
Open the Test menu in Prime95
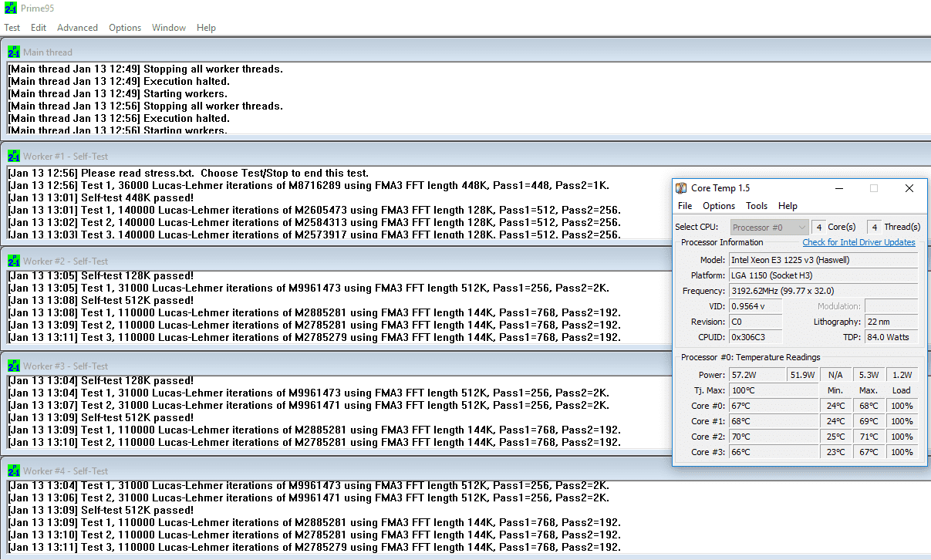[x=12, y=28]
